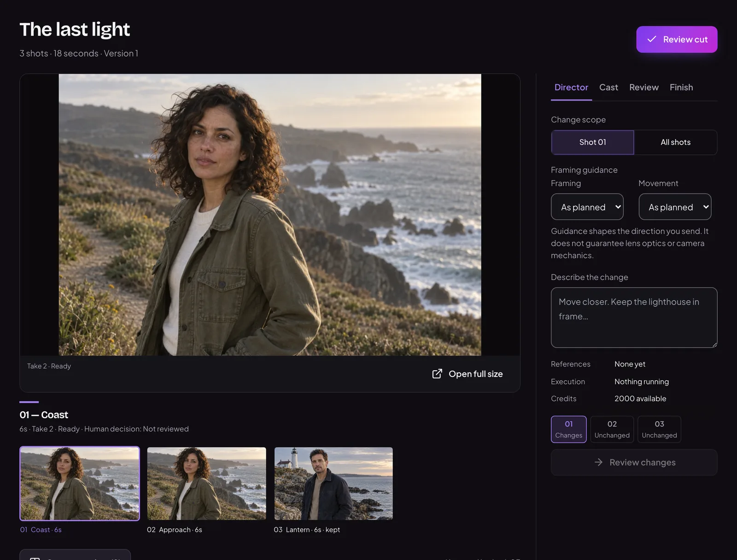Click the external-link icon beside Open full size

pyautogui.click(x=437, y=374)
